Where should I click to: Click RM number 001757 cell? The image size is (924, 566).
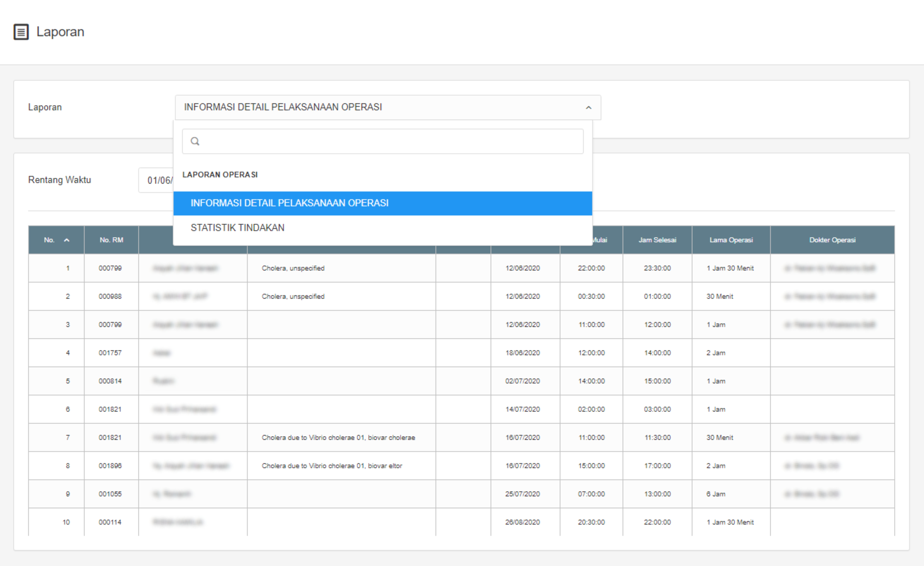click(110, 353)
